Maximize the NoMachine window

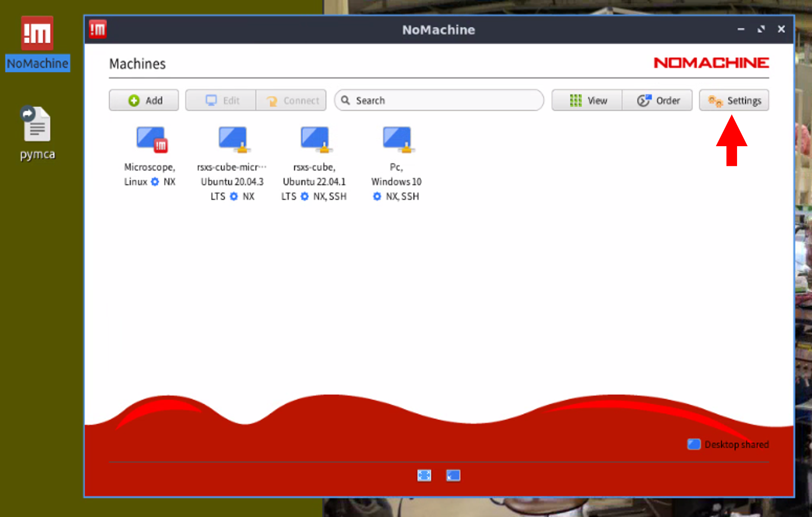(761, 29)
